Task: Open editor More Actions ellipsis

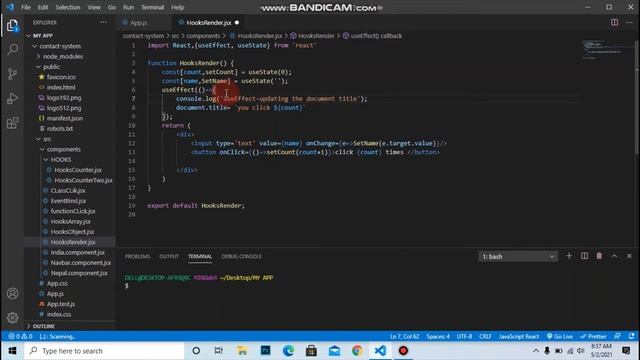Action: pos(629,22)
